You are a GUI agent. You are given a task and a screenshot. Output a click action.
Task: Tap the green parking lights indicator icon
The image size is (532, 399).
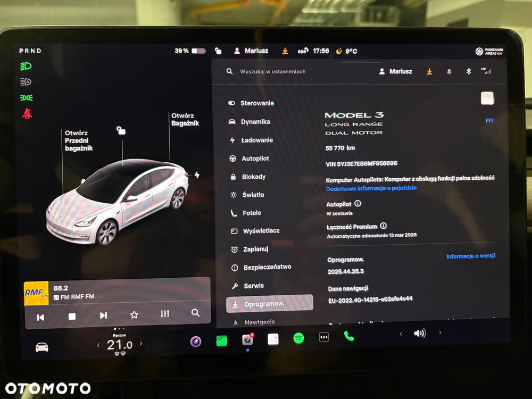27,98
